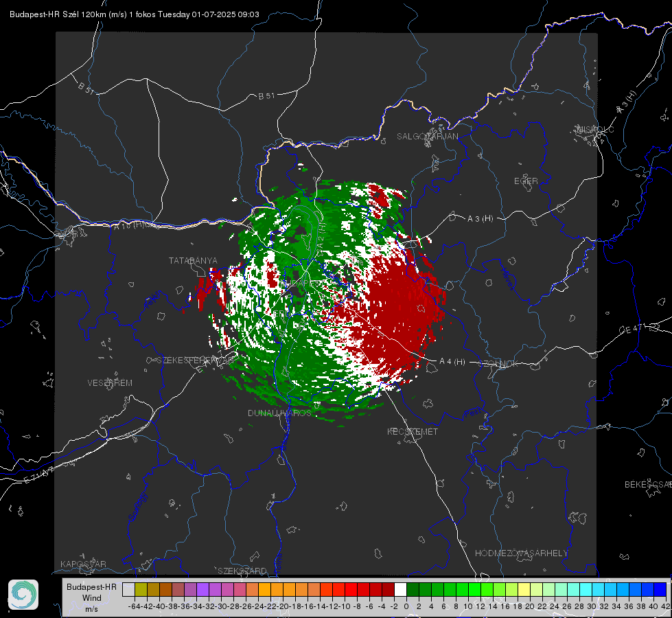This screenshot has width=672, height=618.
Task: Select the VESZPRÉM city label
Action: [110, 383]
